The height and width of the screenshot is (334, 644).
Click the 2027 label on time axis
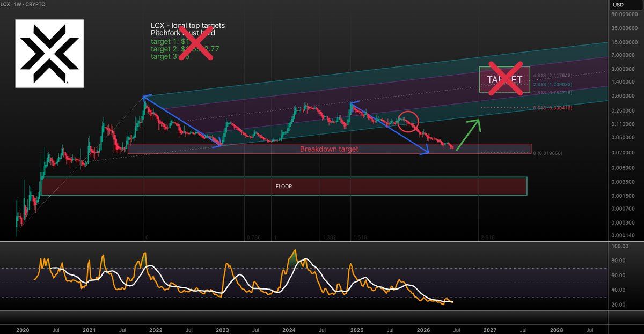click(490, 330)
